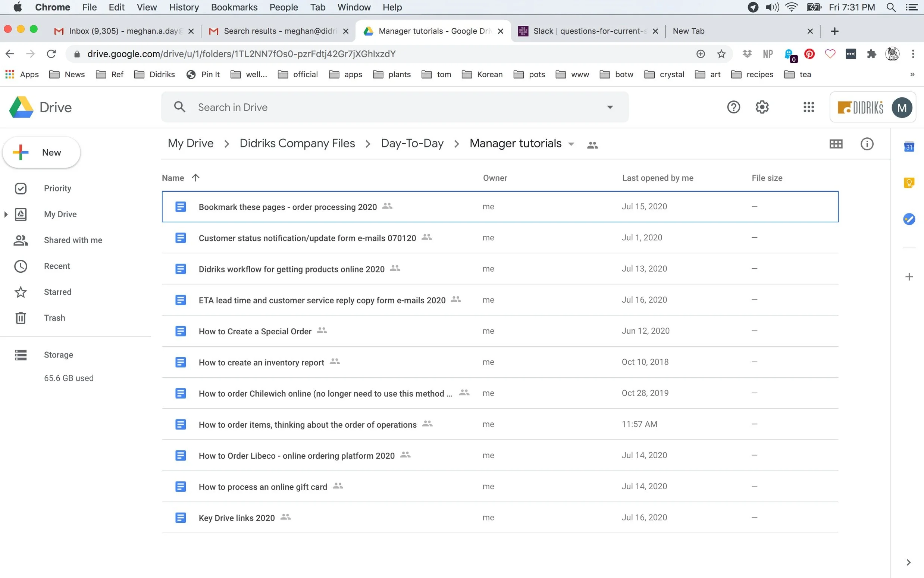This screenshot has width=924, height=578.
Task: Bookmark this page with the star icon
Action: [721, 54]
